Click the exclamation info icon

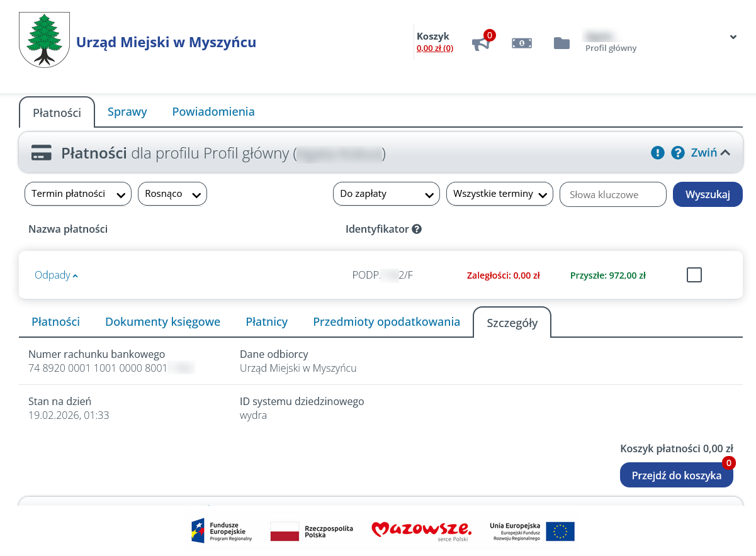(x=658, y=153)
